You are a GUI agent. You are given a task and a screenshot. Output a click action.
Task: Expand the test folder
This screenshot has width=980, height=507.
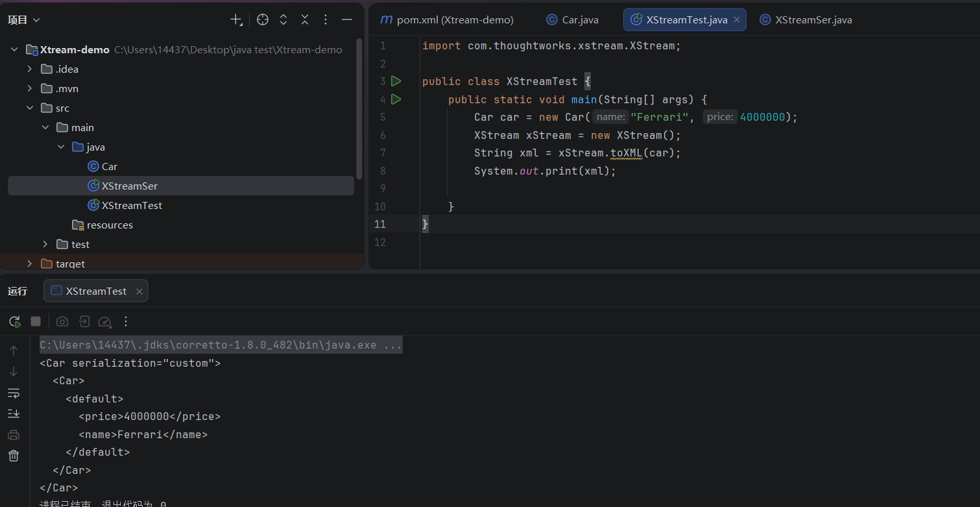[45, 244]
